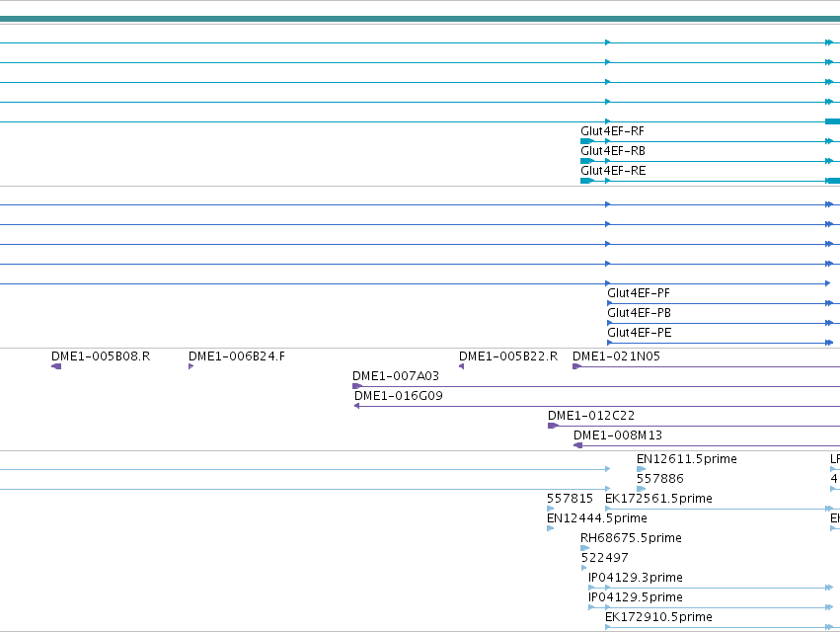Select the Glut4EF-RB transcript label
Image resolution: width=840 pixels, height=632 pixels.
click(613, 151)
